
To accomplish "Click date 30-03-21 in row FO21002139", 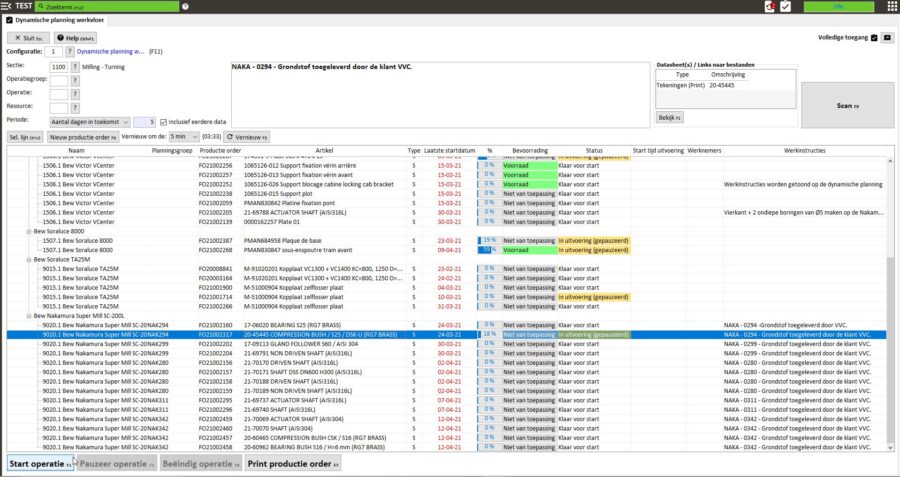I will tap(449, 222).
